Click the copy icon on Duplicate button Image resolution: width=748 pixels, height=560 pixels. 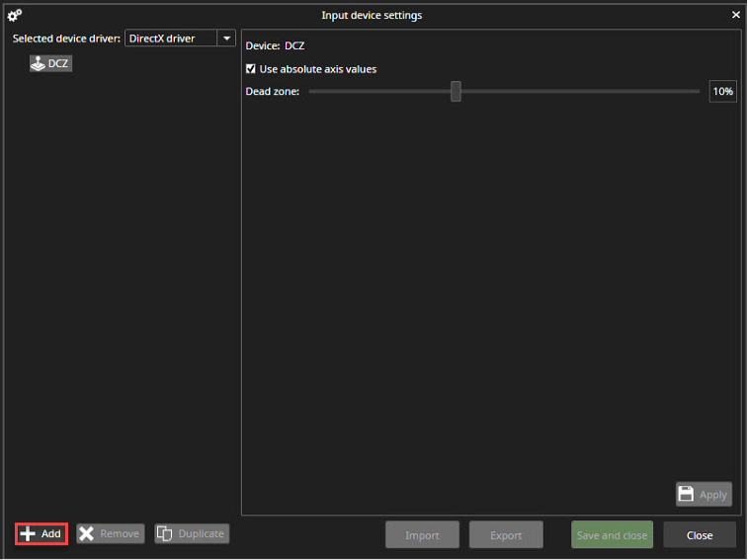point(165,533)
